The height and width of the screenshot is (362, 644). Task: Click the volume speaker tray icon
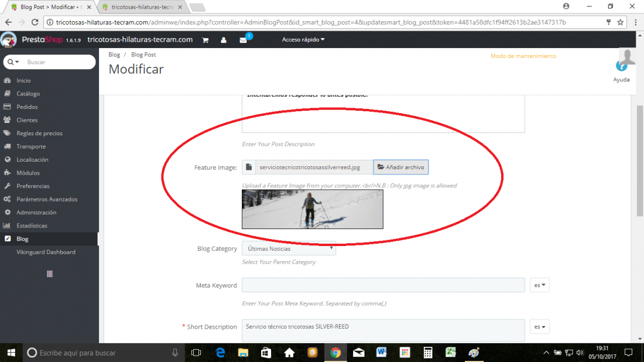pos(580,353)
